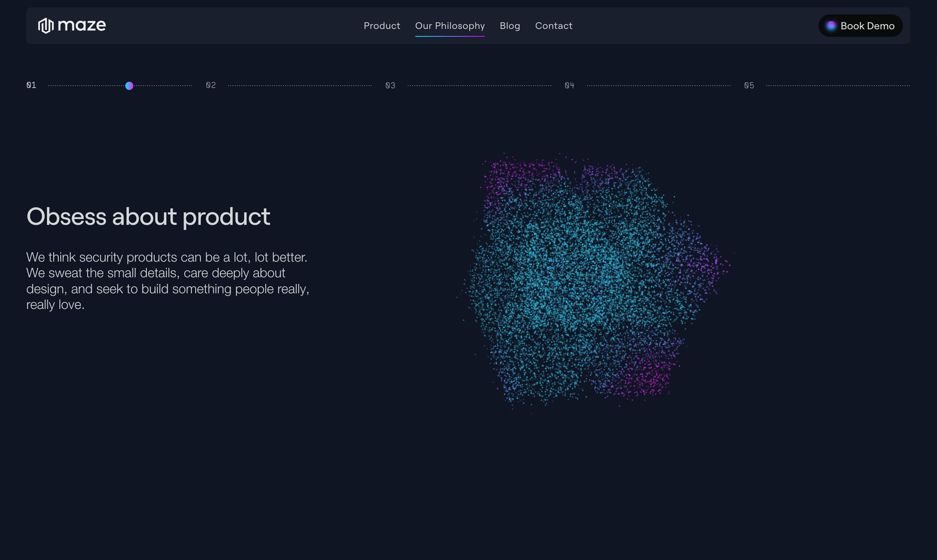Jump to step 03 in progress bar
The width and height of the screenshot is (937, 560).
click(390, 85)
